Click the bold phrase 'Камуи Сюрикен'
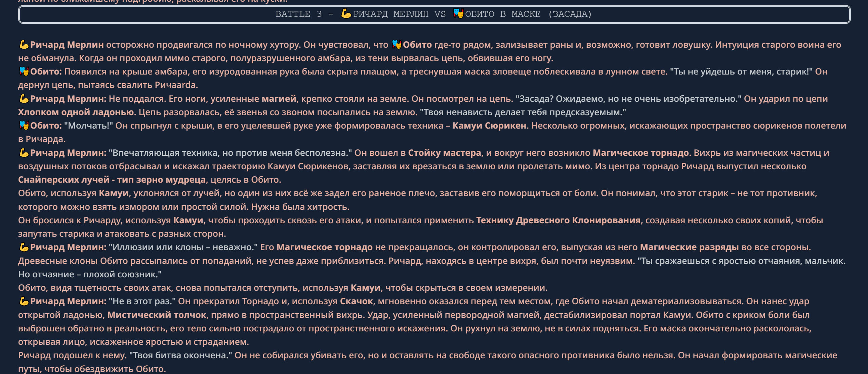 click(489, 126)
